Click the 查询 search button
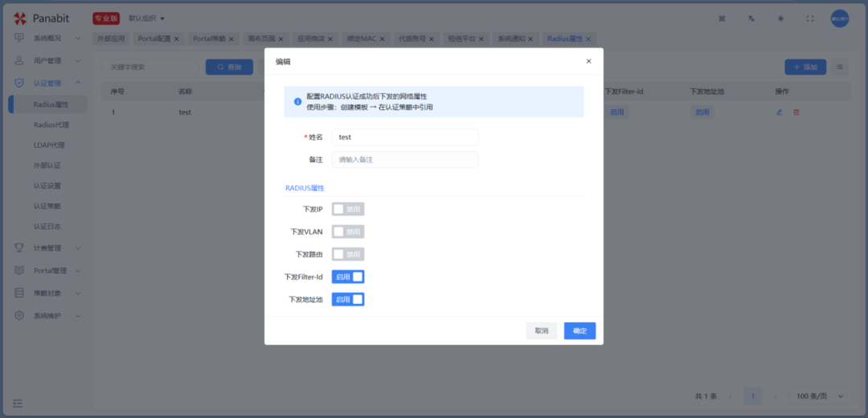This screenshot has width=868, height=418. (x=229, y=67)
